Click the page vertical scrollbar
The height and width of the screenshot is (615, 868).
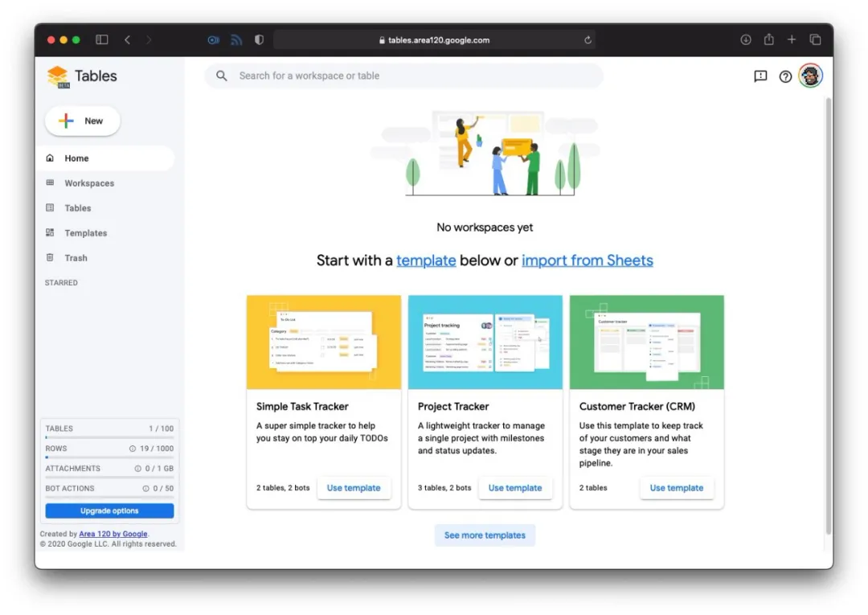pyautogui.click(x=829, y=315)
